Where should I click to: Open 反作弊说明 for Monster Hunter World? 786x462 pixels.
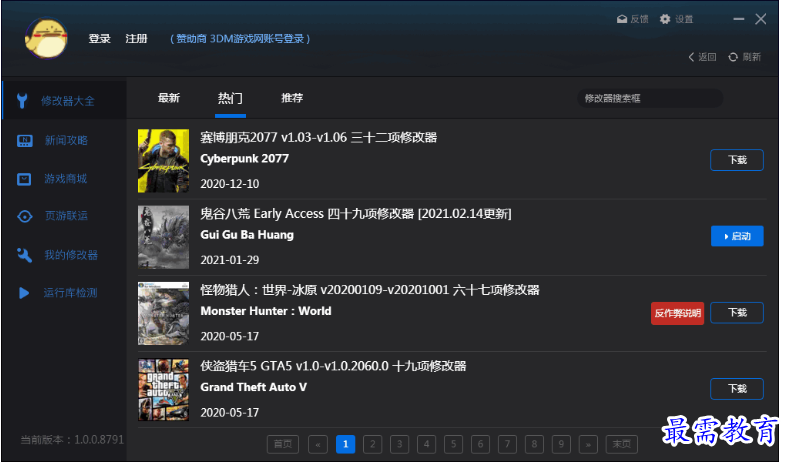pyautogui.click(x=677, y=313)
